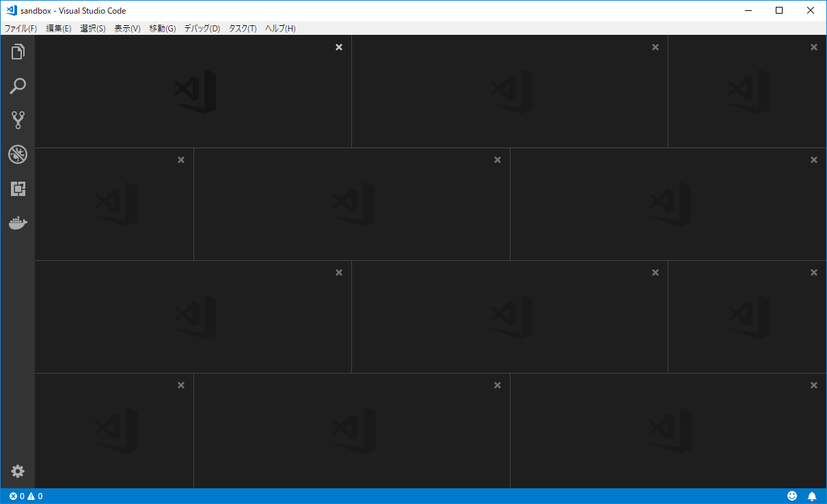Viewport: 827px width, 504px height.
Task: Open notifications with the bell icon
Action: coord(812,496)
